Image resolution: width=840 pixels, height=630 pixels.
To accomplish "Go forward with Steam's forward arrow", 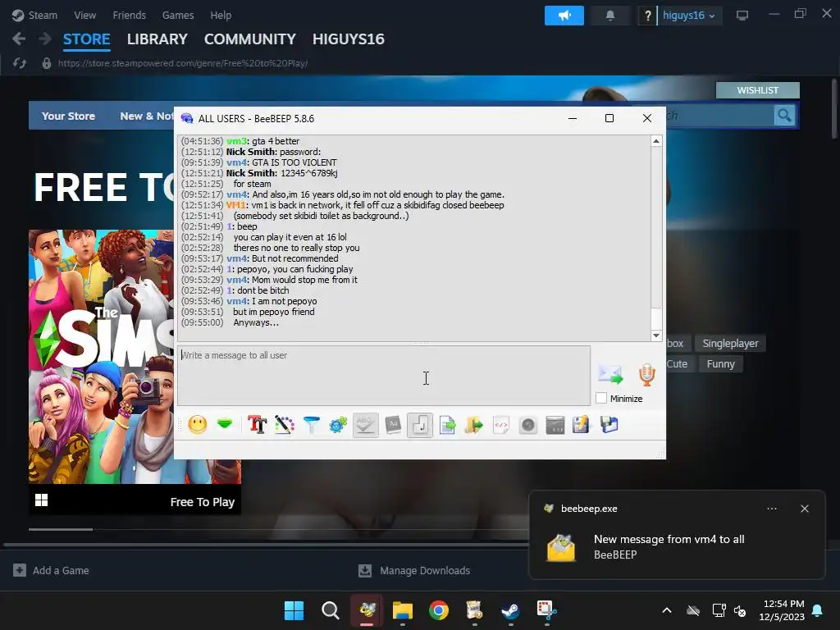I will point(45,39).
